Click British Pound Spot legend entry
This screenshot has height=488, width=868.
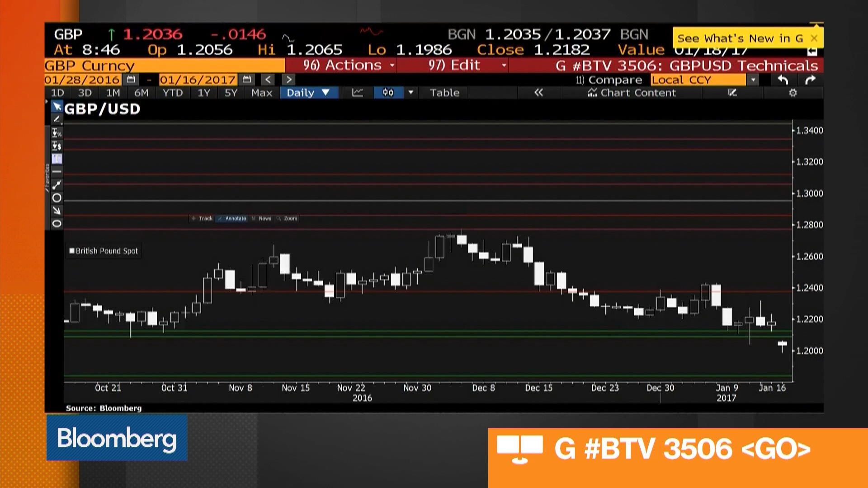(x=104, y=251)
